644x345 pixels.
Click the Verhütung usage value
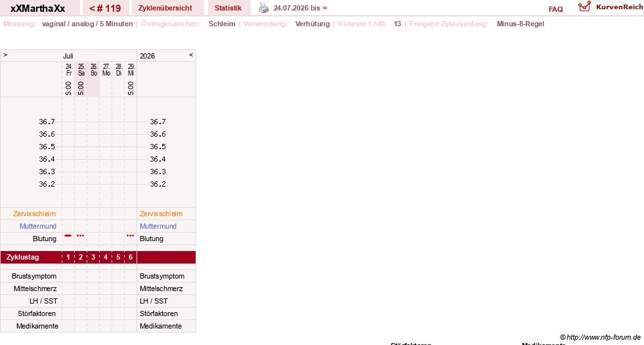(312, 24)
